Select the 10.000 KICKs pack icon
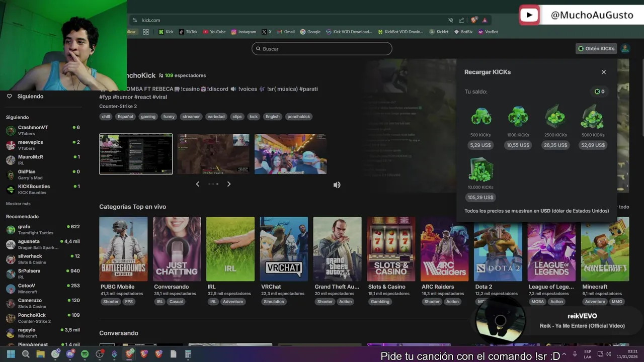The image size is (644, 362). click(480, 170)
